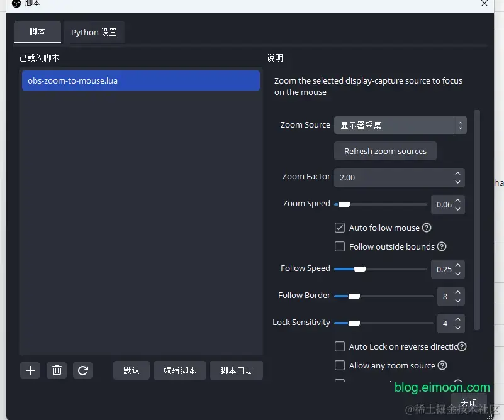The width and height of the screenshot is (504, 420).
Task: Disable Auto follow mouse checkbox
Action: [x=340, y=228]
